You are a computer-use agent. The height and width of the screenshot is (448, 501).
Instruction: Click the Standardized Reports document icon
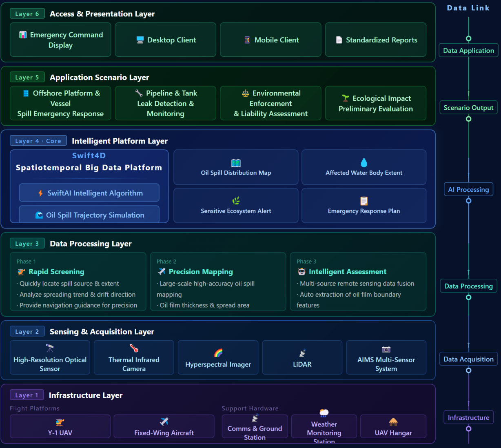[x=339, y=40]
